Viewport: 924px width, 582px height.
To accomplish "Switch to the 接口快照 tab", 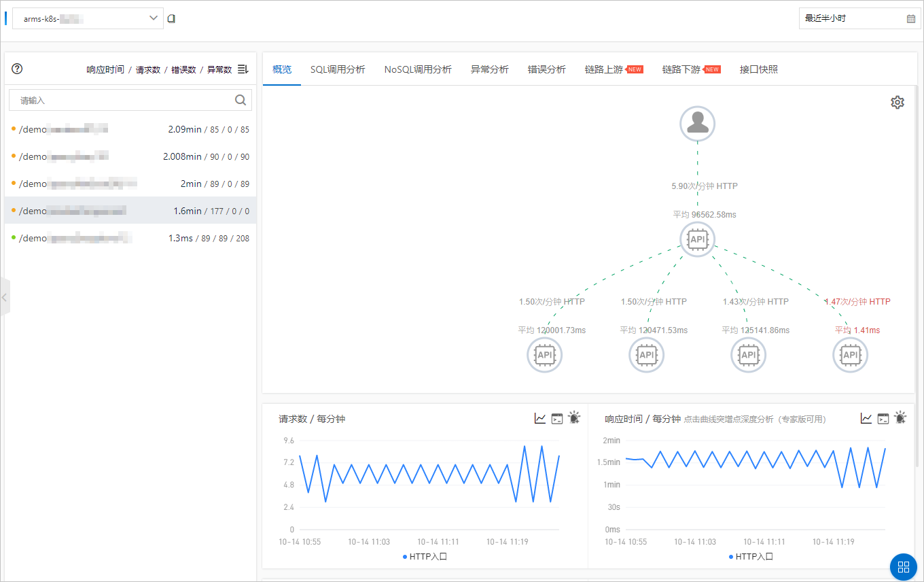I will (x=759, y=69).
